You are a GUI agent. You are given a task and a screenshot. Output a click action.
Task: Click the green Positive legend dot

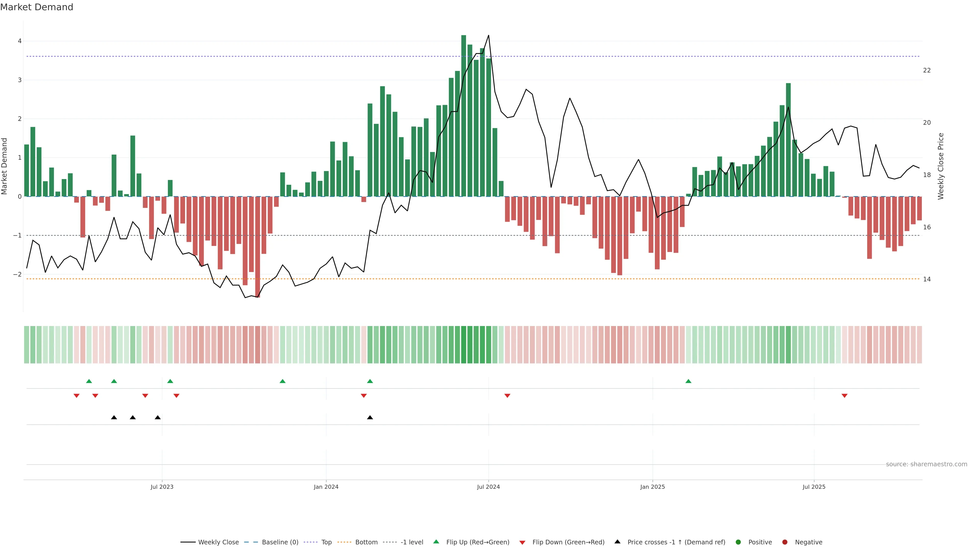click(738, 542)
